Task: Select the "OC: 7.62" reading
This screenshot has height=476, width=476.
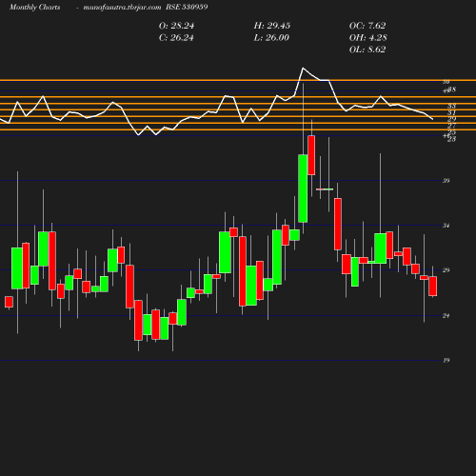Action: coord(367,26)
